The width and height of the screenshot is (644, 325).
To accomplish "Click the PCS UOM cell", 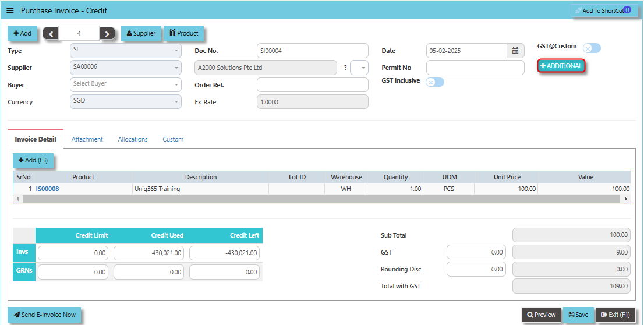I will tap(449, 189).
